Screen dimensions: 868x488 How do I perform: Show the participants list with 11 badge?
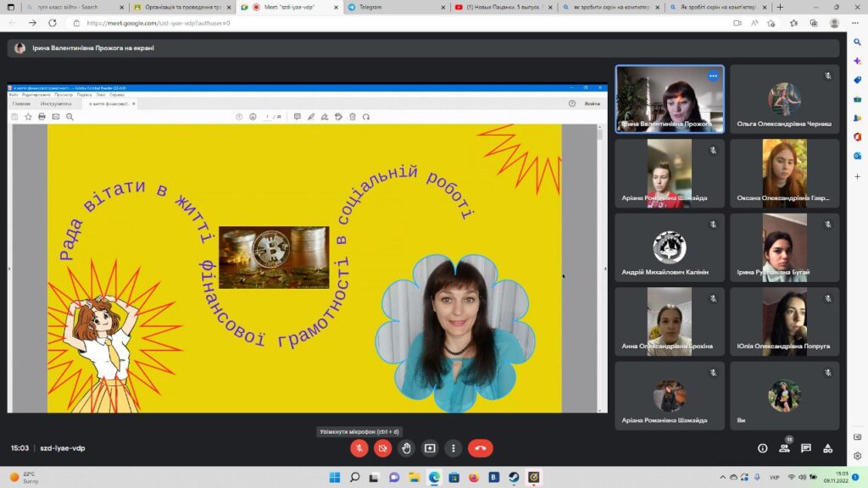coord(784,448)
